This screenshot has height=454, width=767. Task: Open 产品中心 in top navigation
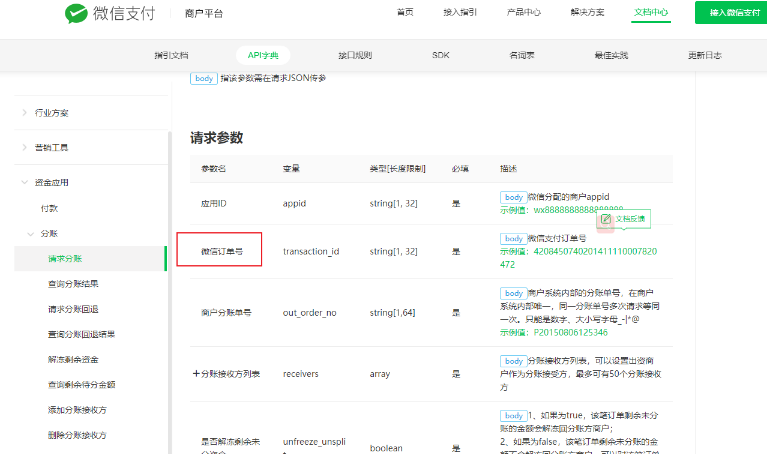pos(523,12)
